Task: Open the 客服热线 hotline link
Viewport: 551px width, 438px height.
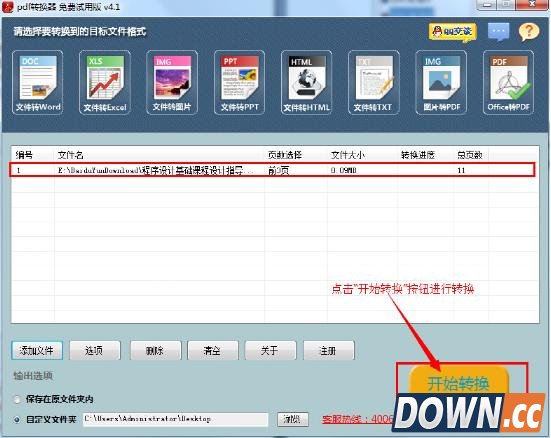Action: coord(358,419)
